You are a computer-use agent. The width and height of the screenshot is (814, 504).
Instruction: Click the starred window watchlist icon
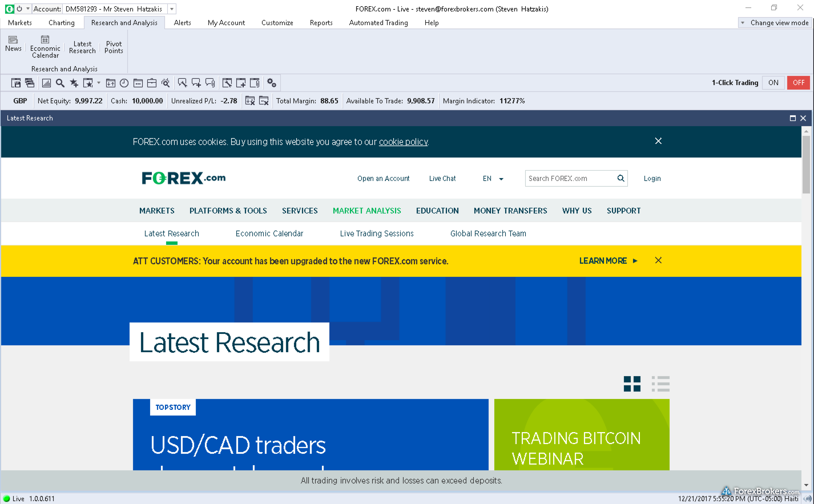[88, 83]
